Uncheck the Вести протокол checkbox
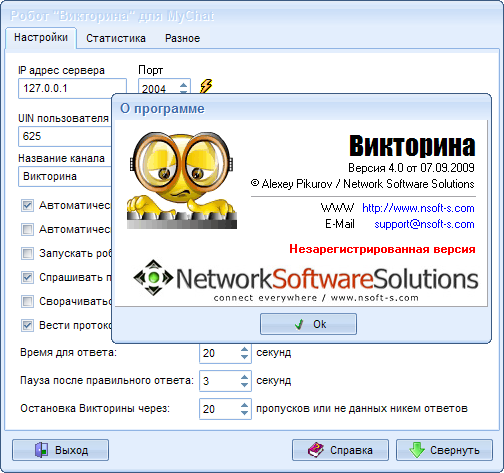The width and height of the screenshot is (504, 473). tap(27, 325)
